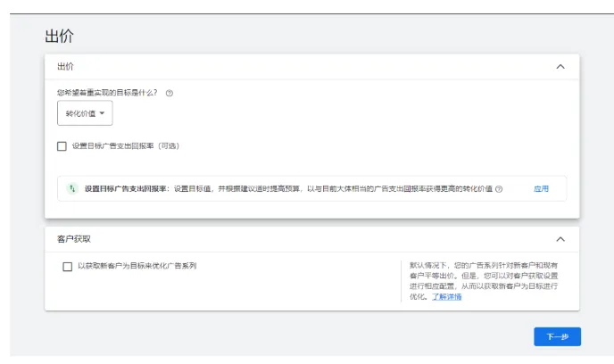614x364 pixels.
Task: Click the large 出价 page heading
Action: [x=59, y=36]
